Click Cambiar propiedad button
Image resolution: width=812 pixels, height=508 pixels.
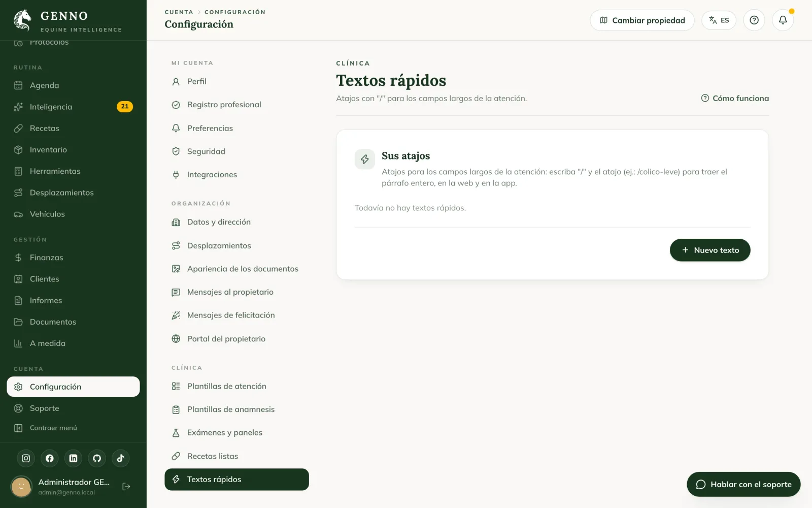pos(642,20)
